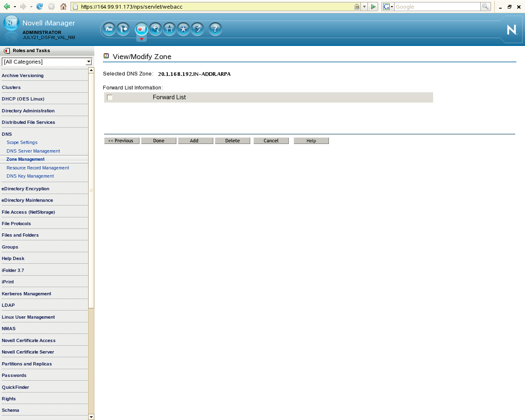Click the security lock icon in address bar
Image resolution: width=525 pixels, height=420 pixels.
[357, 7]
